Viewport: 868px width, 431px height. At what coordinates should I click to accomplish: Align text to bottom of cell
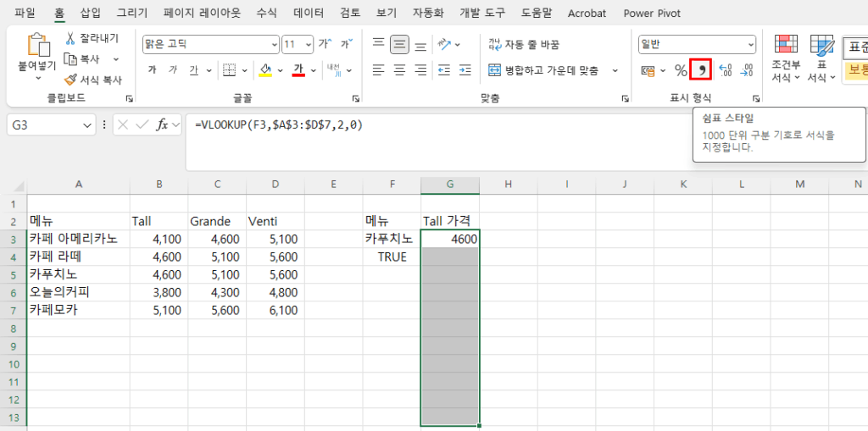coord(420,45)
